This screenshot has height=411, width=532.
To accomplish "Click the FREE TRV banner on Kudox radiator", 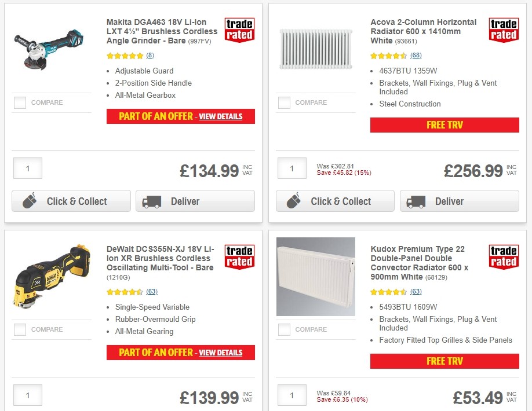I will 444,361.
